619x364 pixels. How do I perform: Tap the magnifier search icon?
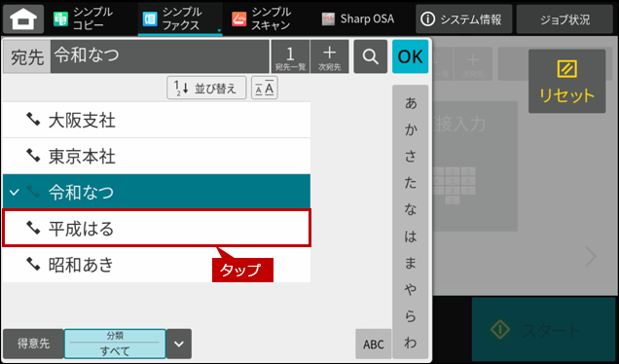370,56
